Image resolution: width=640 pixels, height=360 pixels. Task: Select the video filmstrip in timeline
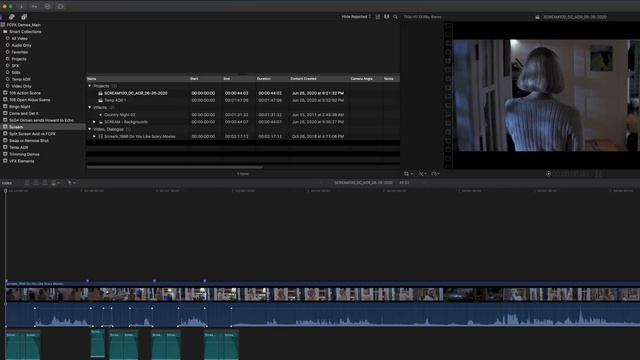(x=322, y=294)
